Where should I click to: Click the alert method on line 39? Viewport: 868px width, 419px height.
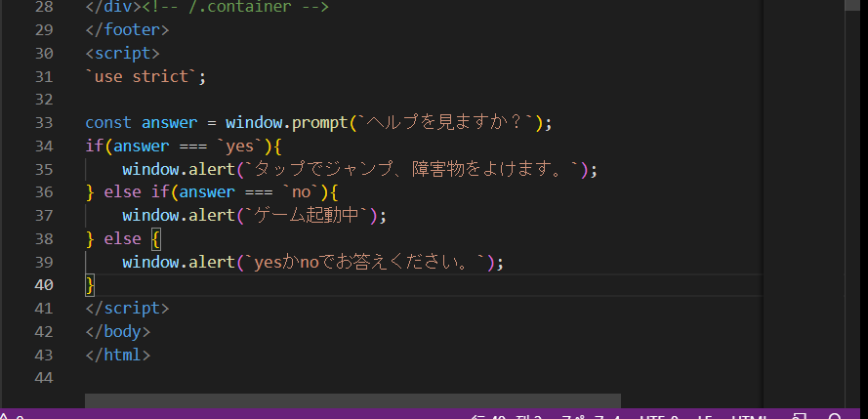click(212, 262)
